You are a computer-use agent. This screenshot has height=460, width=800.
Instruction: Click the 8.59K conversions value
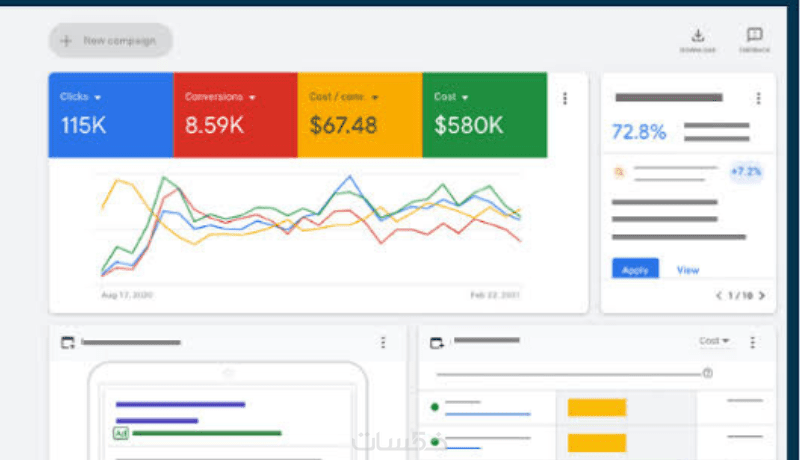pyautogui.click(x=214, y=125)
